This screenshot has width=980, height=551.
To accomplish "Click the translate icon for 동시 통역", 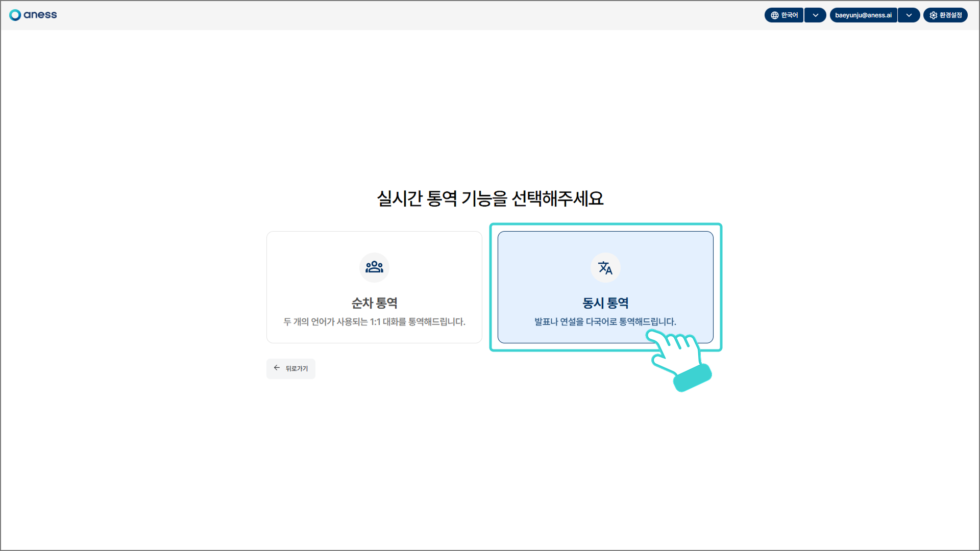I will point(605,267).
